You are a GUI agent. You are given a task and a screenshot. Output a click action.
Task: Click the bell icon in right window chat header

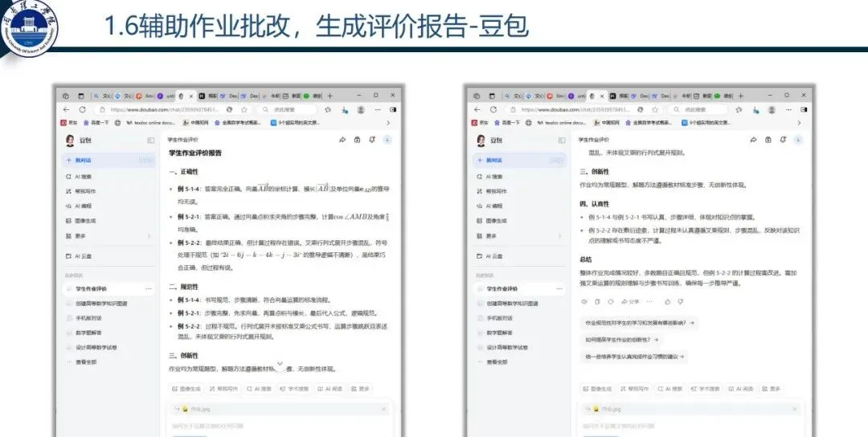coord(783,140)
